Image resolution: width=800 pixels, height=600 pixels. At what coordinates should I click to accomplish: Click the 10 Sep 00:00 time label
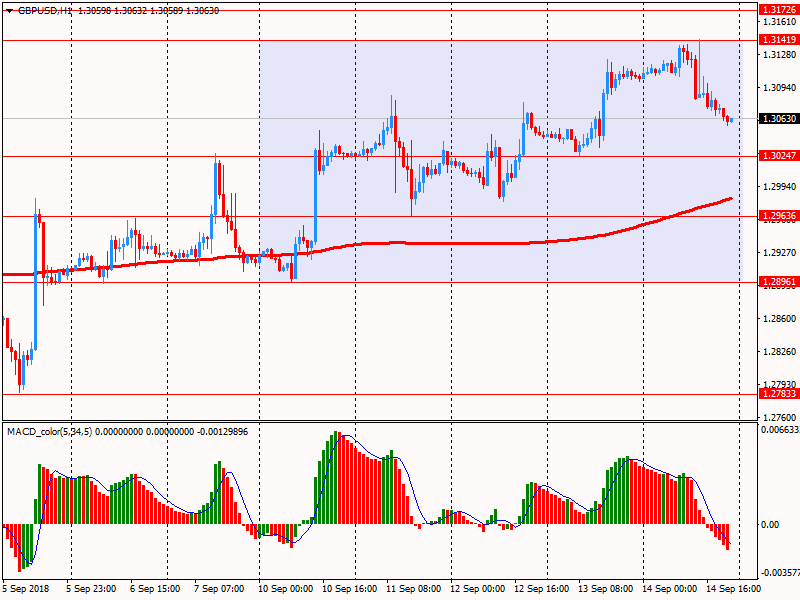click(x=286, y=589)
